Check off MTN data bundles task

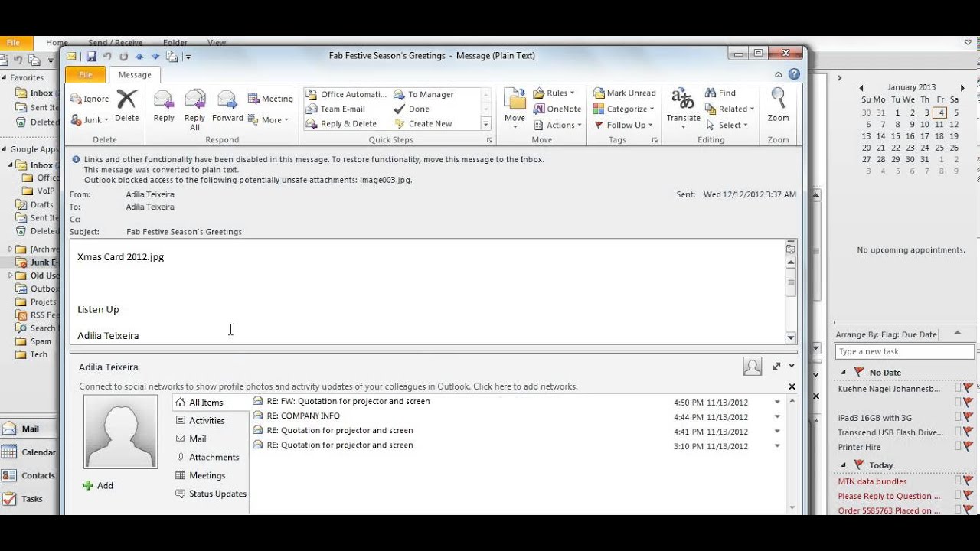click(958, 481)
